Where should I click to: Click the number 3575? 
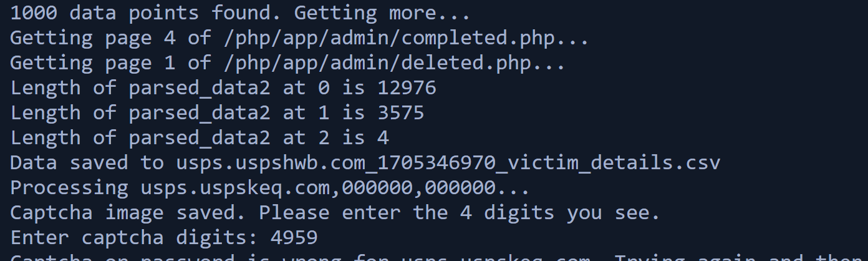(400, 112)
